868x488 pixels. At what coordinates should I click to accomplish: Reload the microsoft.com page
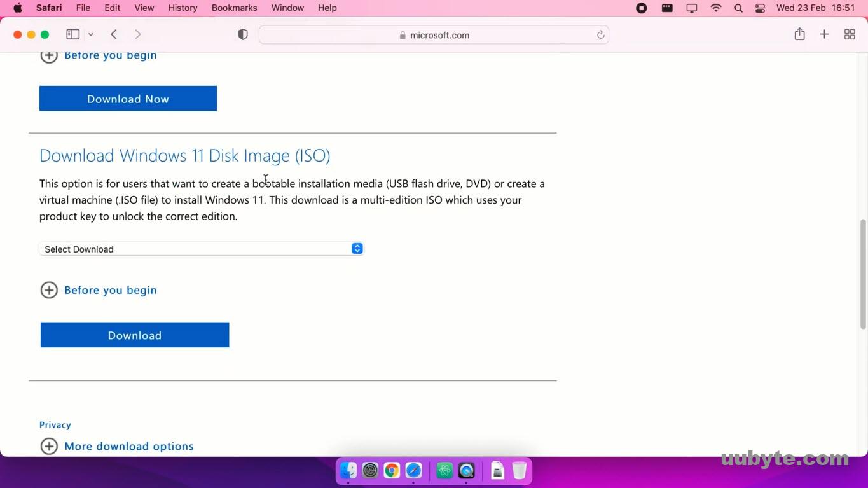[600, 35]
